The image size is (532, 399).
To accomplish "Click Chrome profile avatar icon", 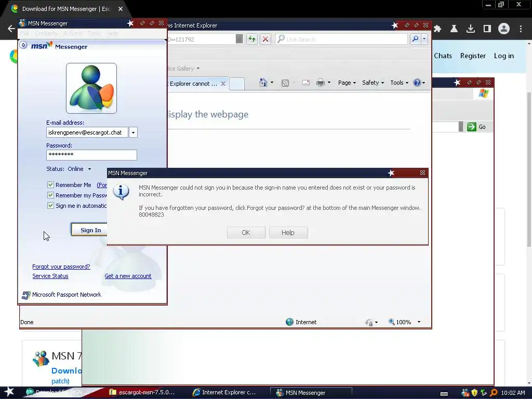I will click(x=504, y=29).
